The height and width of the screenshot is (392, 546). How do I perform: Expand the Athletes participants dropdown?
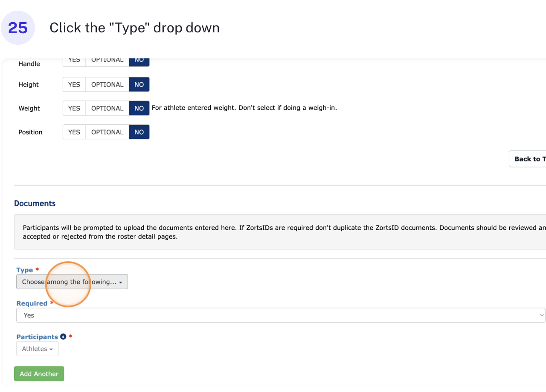[37, 349]
